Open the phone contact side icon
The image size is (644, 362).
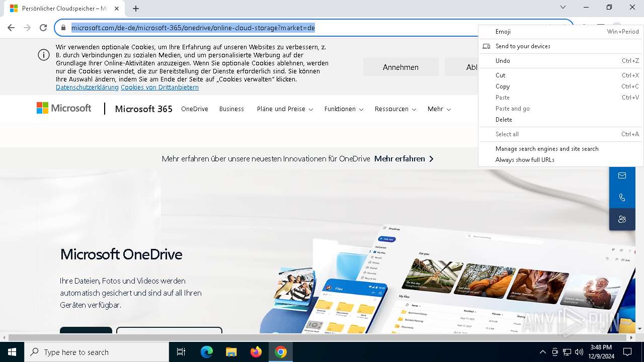622,197
